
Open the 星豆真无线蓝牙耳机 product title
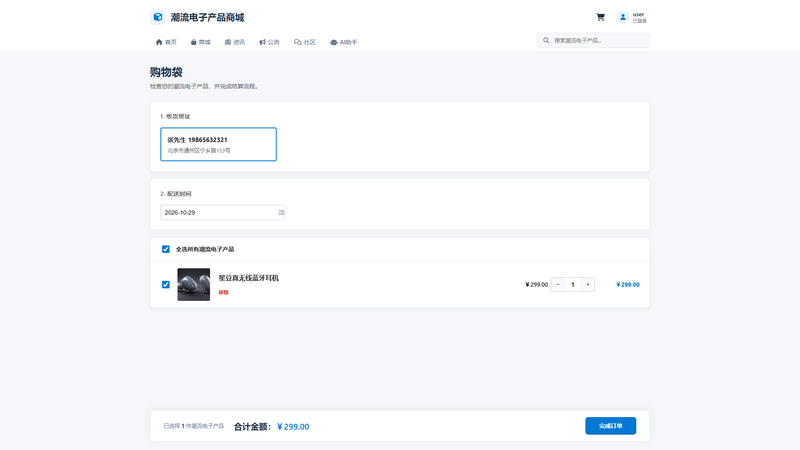click(x=248, y=278)
